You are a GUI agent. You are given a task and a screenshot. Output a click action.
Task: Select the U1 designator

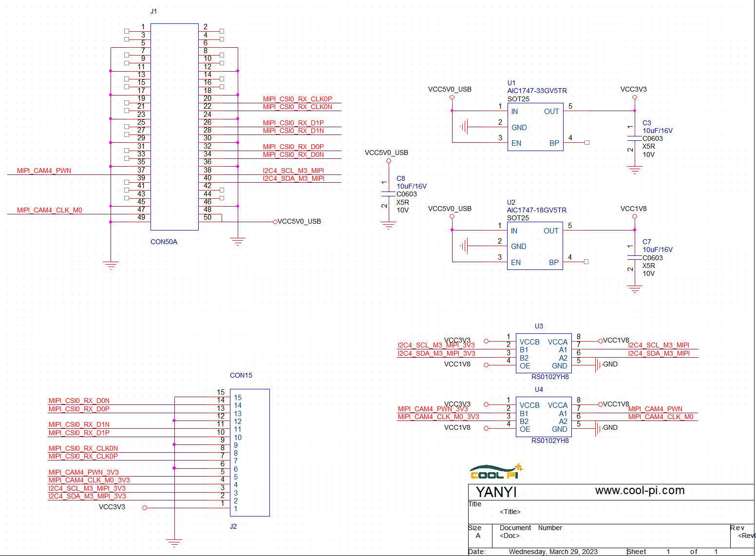[x=511, y=83]
